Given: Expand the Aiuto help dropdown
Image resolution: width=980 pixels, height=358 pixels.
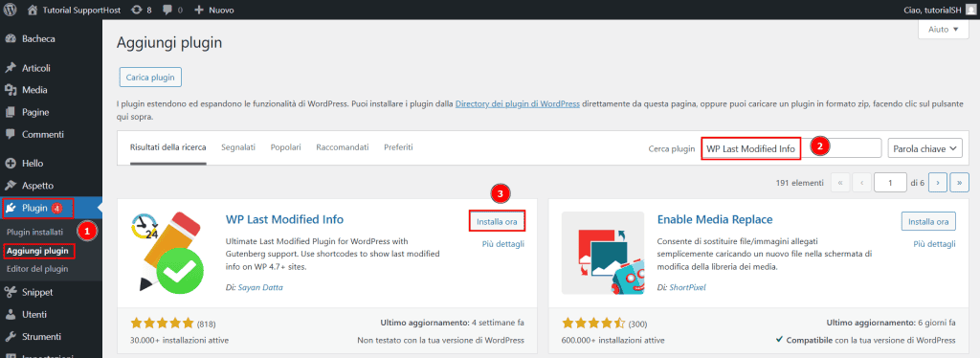Looking at the screenshot, I should (x=943, y=30).
